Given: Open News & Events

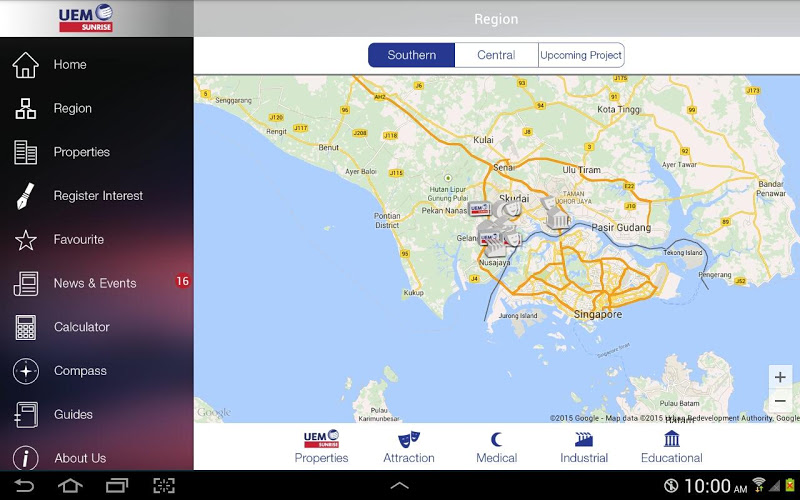Looking at the screenshot, I should [96, 283].
